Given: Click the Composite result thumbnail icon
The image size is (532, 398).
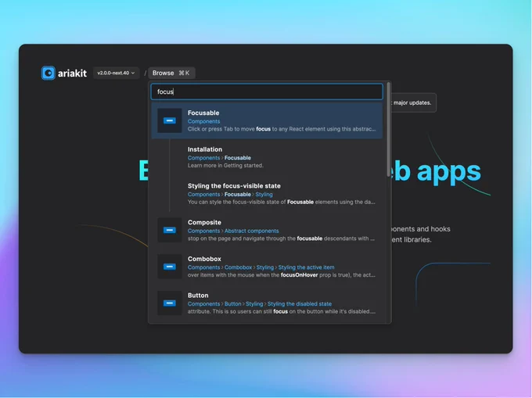Looking at the screenshot, I should [x=169, y=230].
